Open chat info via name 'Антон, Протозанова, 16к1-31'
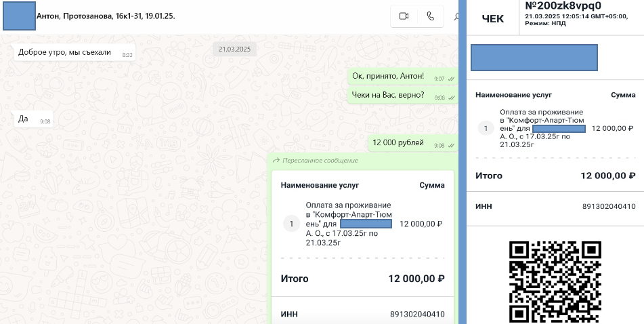 106,16
